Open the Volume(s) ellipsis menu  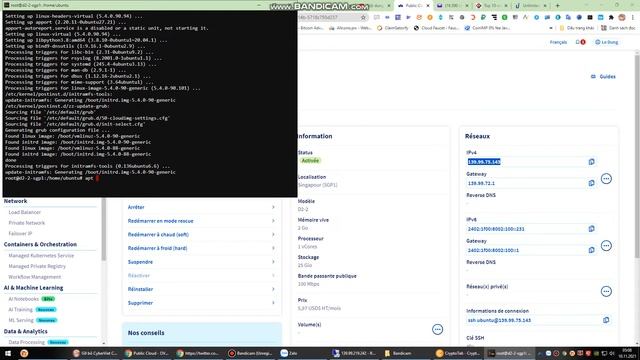coord(437,329)
